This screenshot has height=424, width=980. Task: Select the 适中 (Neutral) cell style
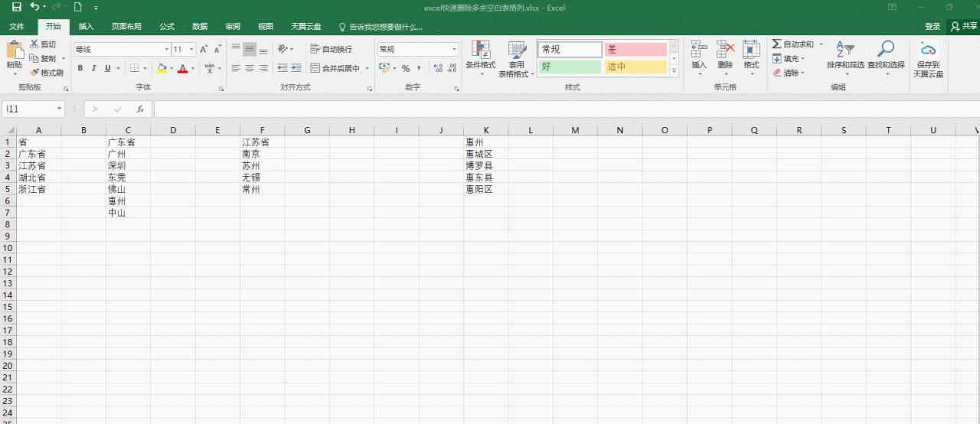pyautogui.click(x=635, y=67)
